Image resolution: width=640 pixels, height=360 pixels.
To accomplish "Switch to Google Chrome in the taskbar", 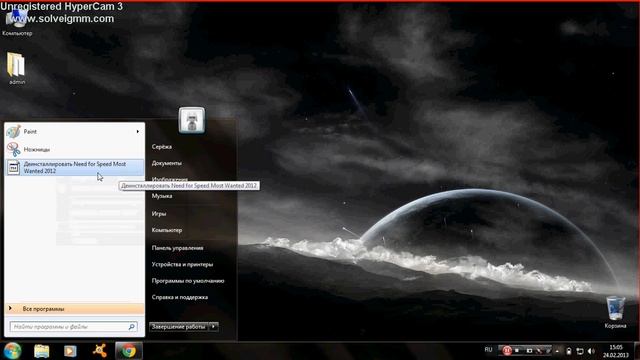I will (x=129, y=351).
